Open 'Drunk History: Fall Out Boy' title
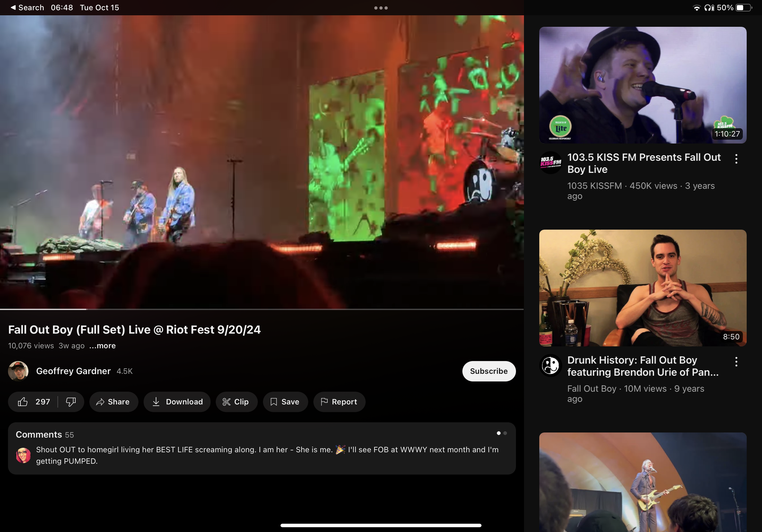The height and width of the screenshot is (532, 762). point(643,366)
